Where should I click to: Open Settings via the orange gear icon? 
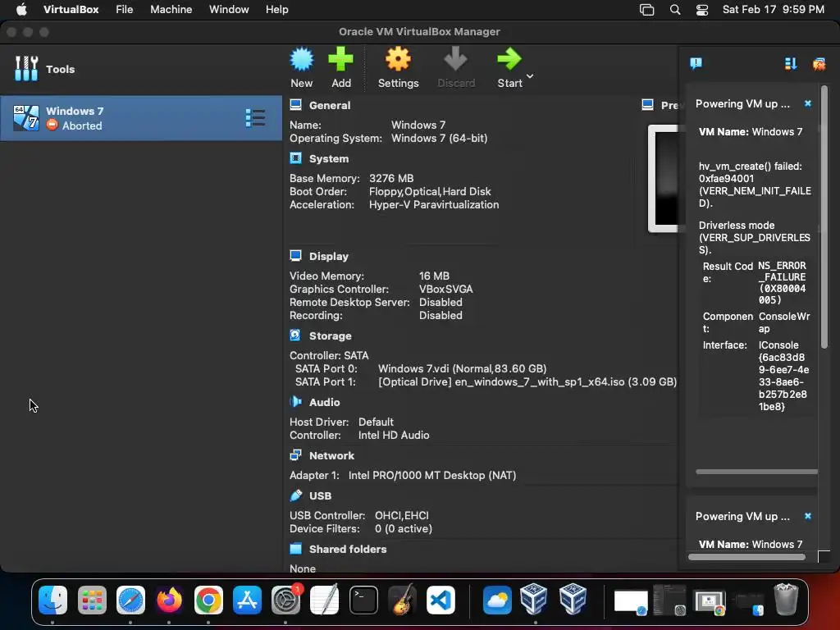[398, 59]
